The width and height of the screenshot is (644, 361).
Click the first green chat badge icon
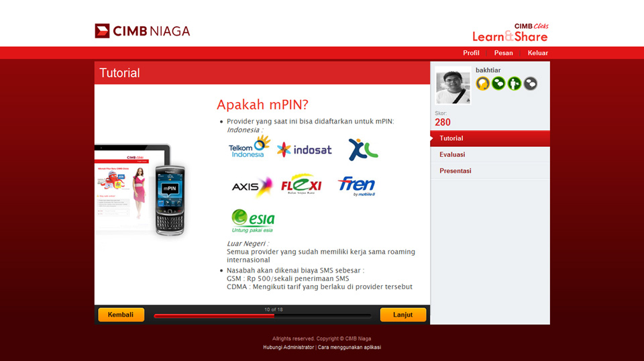click(498, 83)
